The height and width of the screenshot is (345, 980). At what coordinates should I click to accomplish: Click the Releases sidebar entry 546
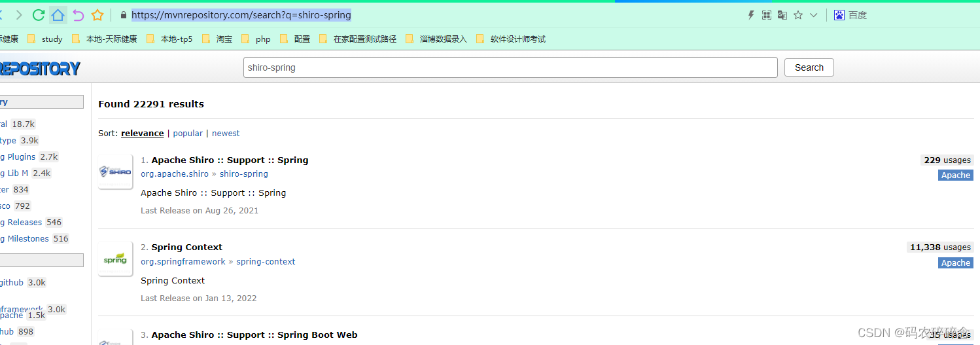[31, 222]
